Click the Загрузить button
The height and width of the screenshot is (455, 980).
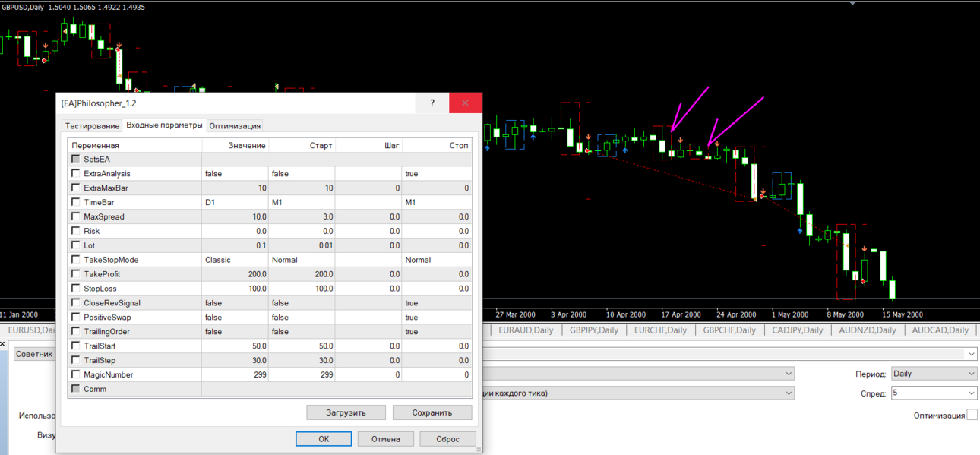tap(346, 412)
